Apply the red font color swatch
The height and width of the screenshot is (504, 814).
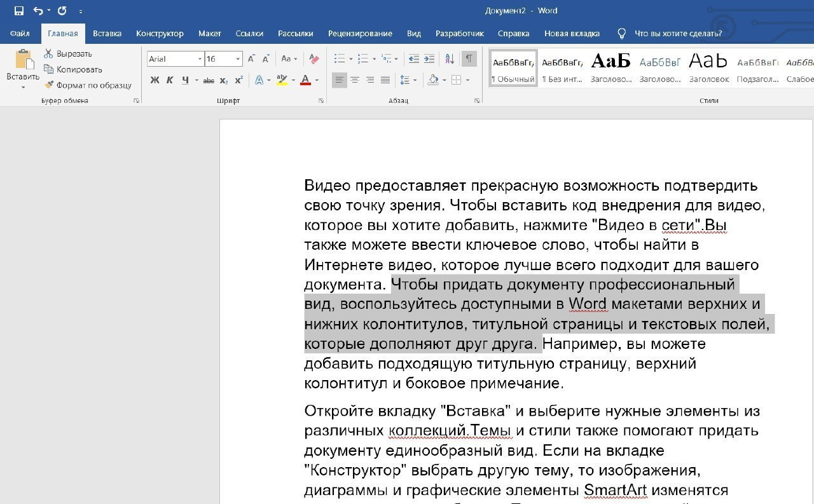click(305, 80)
